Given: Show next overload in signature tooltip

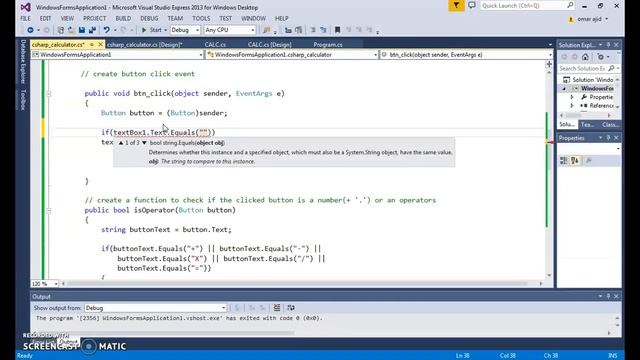Looking at the screenshot, I should pyautogui.click(x=144, y=143).
